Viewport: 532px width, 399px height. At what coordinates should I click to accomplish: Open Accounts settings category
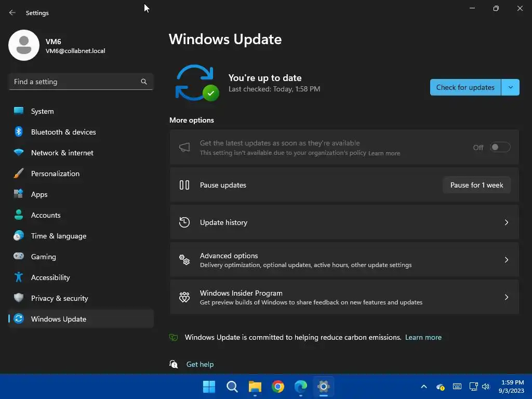[81, 215]
